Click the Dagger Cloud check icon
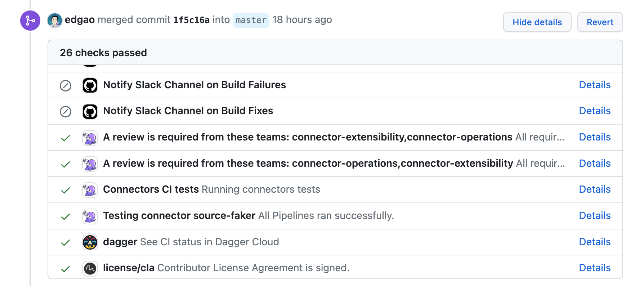Image resolution: width=644 pixels, height=286 pixels. 90,242
